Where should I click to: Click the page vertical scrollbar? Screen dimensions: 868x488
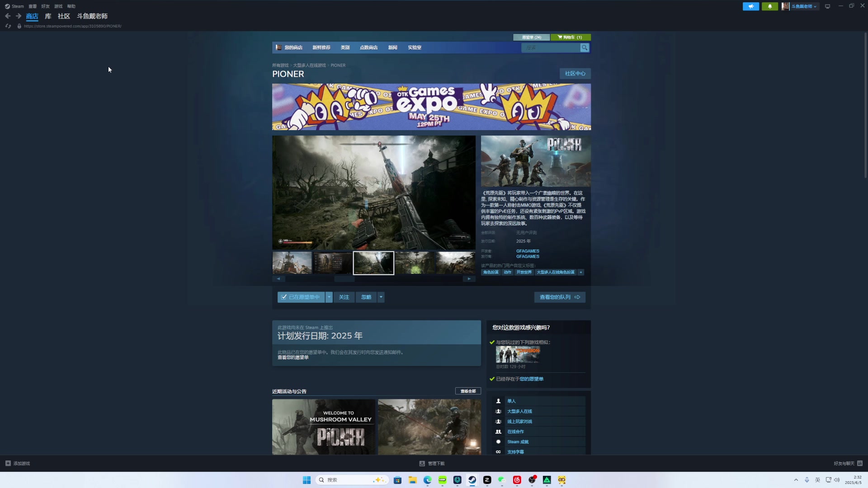click(x=865, y=105)
